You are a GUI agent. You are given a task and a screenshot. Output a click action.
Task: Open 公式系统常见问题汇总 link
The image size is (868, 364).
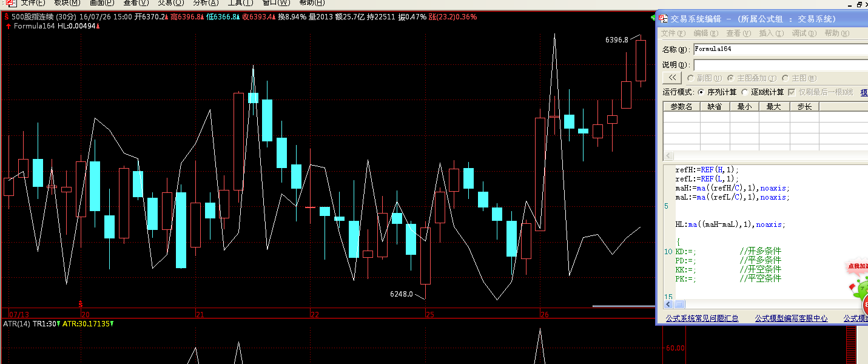click(x=702, y=318)
